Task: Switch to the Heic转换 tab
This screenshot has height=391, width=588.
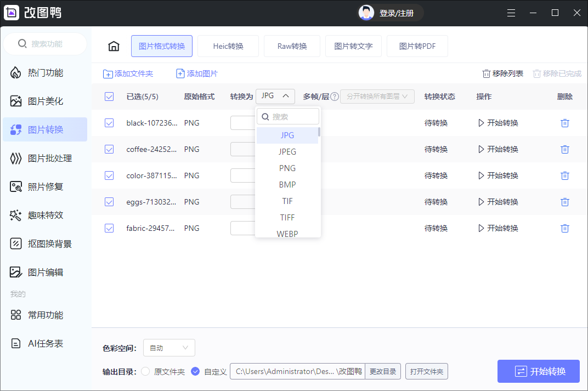Action: coord(228,46)
